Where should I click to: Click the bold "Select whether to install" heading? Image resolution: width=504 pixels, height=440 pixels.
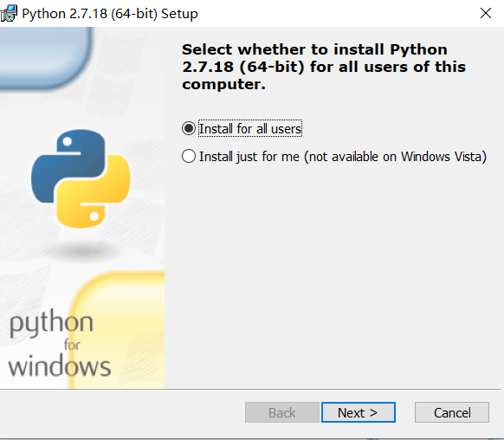[324, 67]
